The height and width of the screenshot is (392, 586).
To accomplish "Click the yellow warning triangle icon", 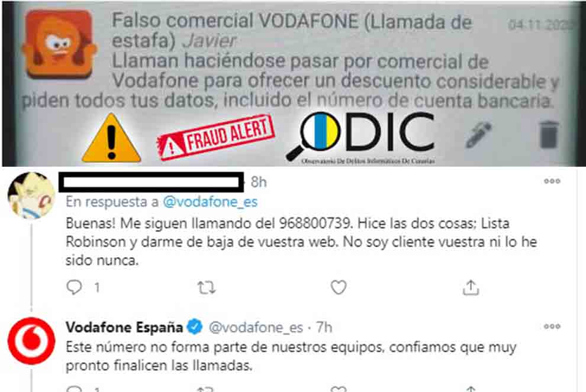I will [x=111, y=138].
